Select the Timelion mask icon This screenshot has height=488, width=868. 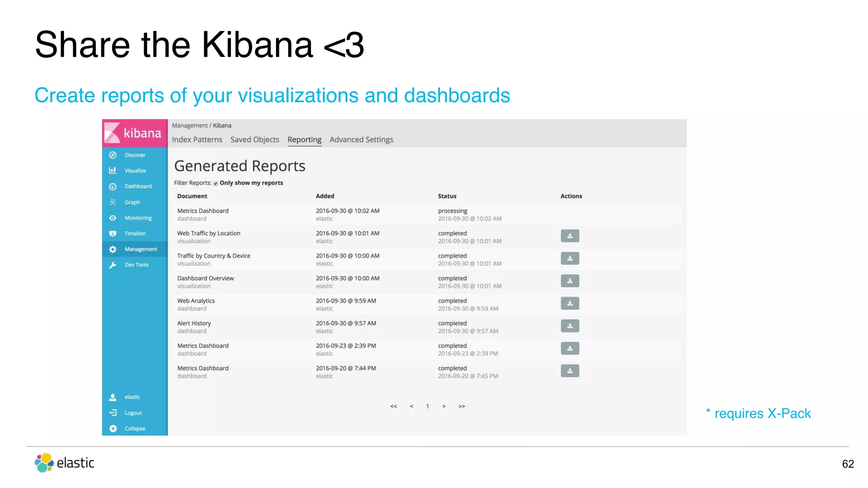tap(113, 233)
